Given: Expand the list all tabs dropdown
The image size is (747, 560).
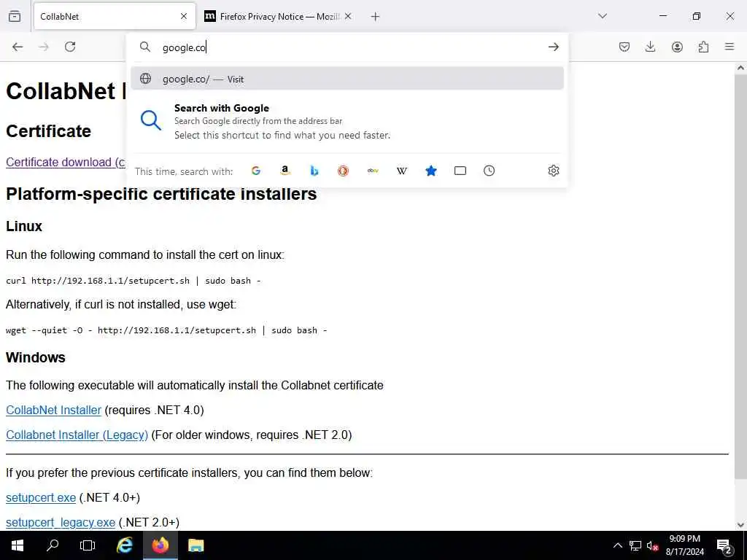Looking at the screenshot, I should (x=603, y=16).
